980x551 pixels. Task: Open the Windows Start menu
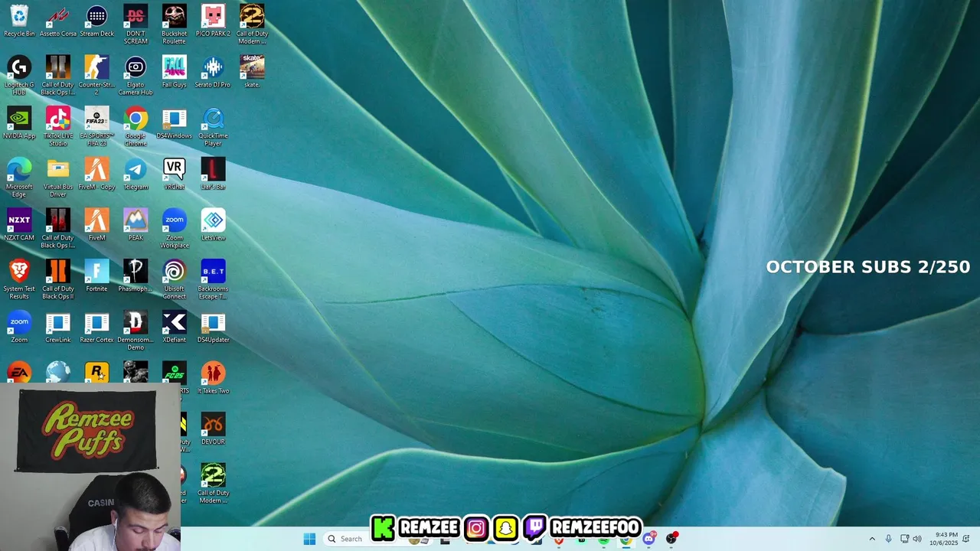click(x=309, y=539)
